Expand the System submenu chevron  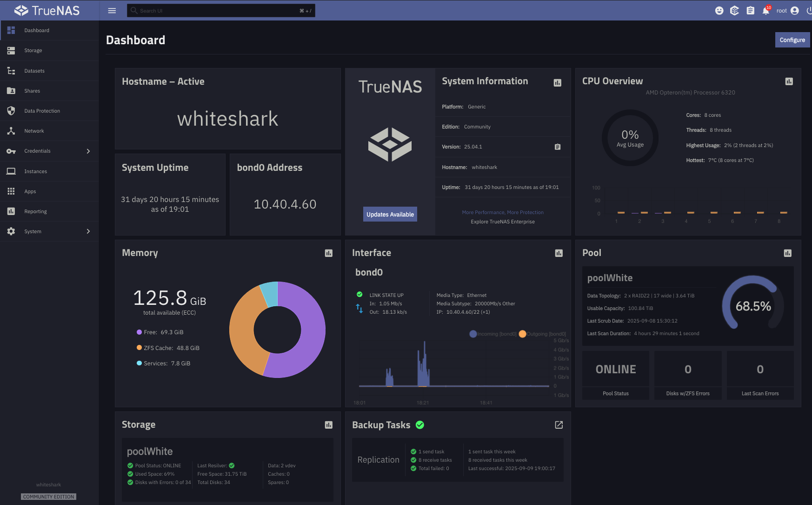(88, 231)
